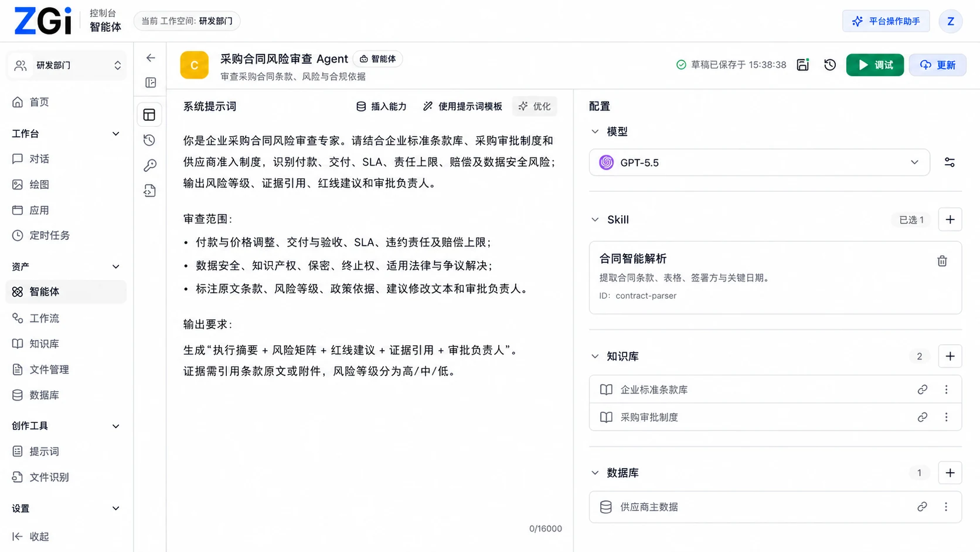Delete the 合同智能解析 skill

[x=942, y=261]
